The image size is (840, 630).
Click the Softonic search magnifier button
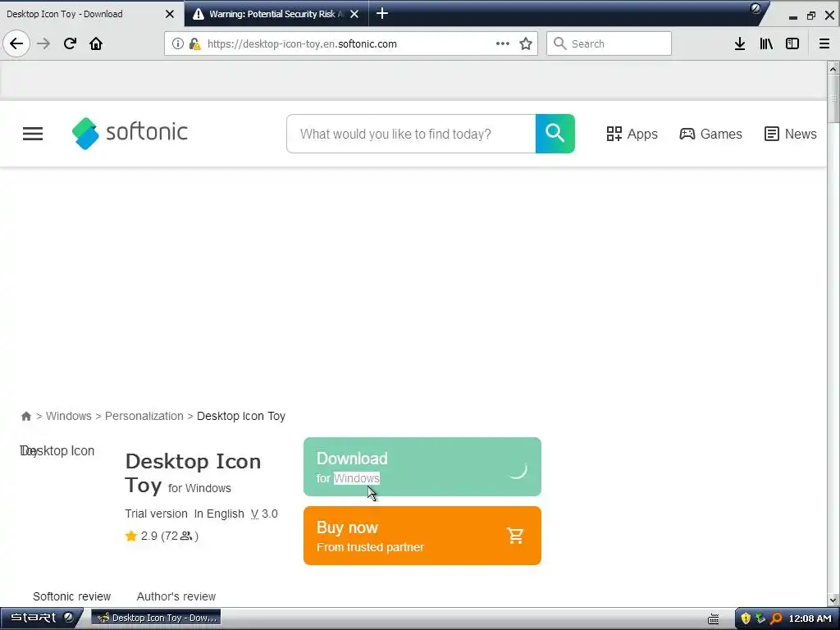pyautogui.click(x=555, y=134)
